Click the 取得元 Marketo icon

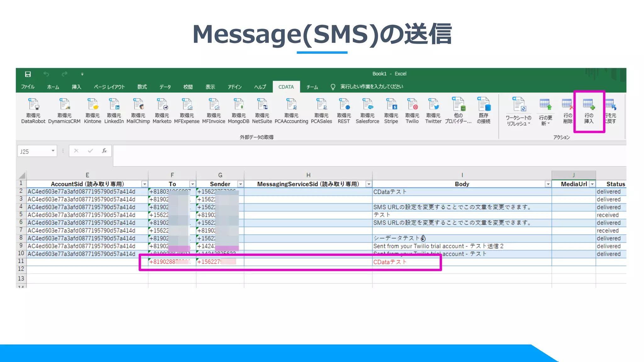(x=162, y=111)
